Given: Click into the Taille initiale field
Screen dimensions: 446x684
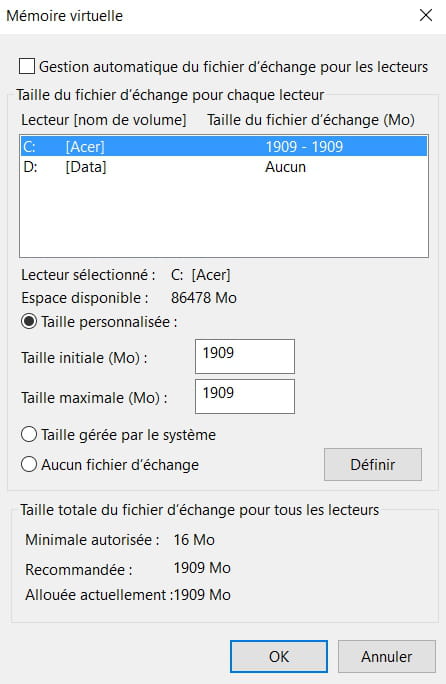Looking at the screenshot, I should point(245,356).
